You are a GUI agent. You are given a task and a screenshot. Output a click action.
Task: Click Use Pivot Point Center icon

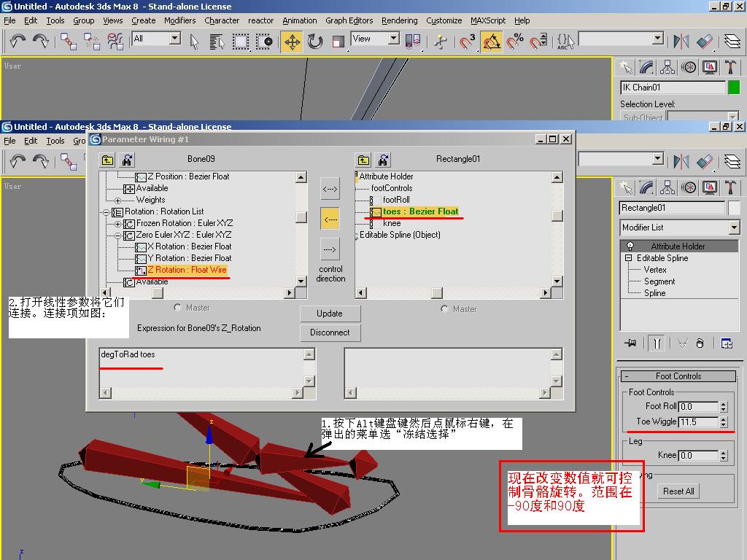(x=413, y=42)
